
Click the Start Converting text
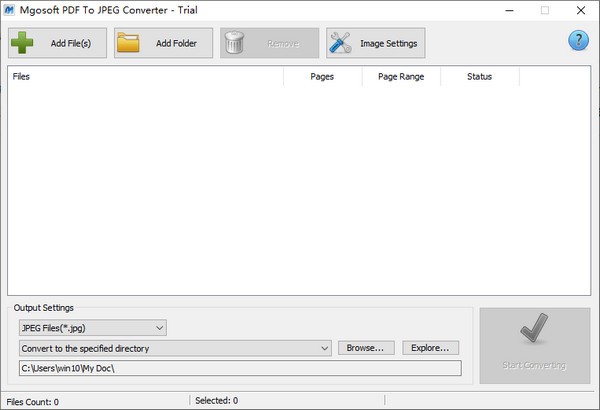(x=534, y=365)
